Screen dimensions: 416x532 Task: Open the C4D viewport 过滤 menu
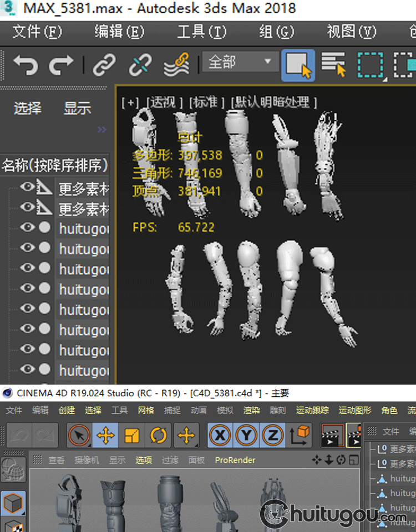coord(170,460)
